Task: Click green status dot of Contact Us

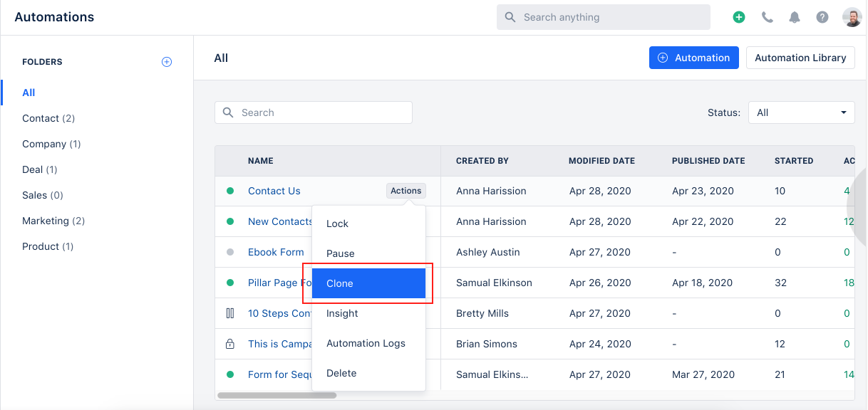Action: [230, 191]
